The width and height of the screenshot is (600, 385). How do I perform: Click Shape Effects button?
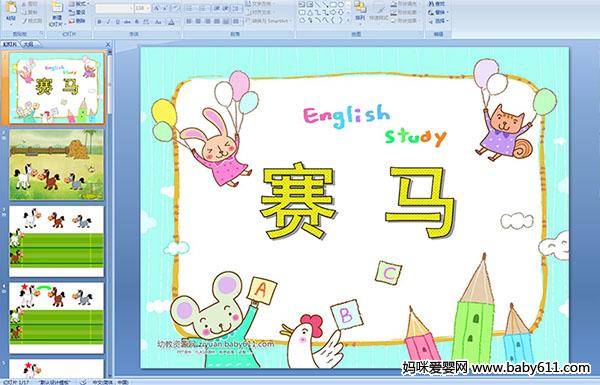point(405,21)
